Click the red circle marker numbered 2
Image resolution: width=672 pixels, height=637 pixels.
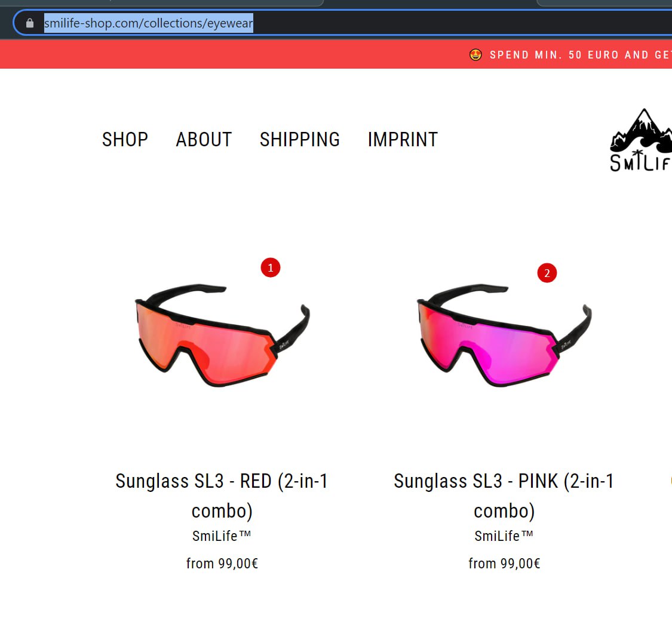(547, 273)
